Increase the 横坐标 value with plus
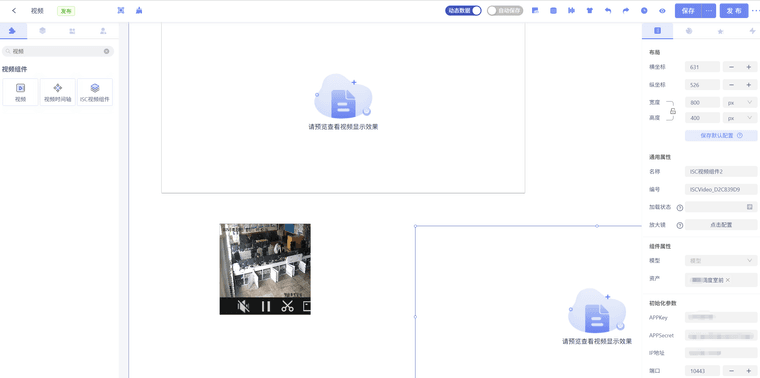The width and height of the screenshot is (760, 378). coord(748,67)
